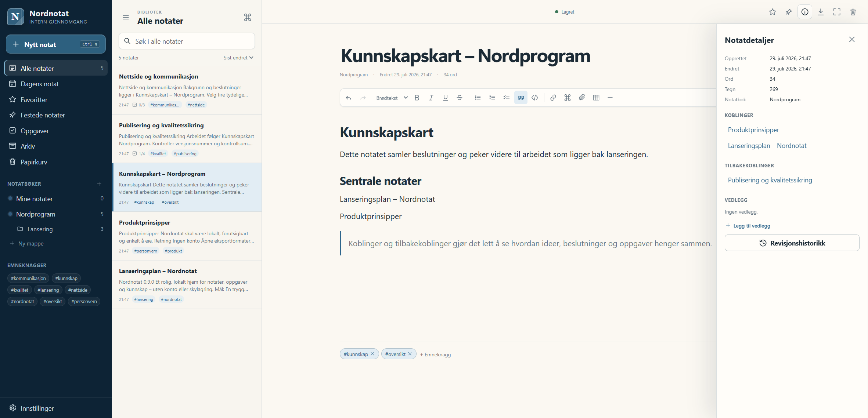Image resolution: width=868 pixels, height=418 pixels.
Task: Attach a file with the paperclip icon
Action: point(582,98)
